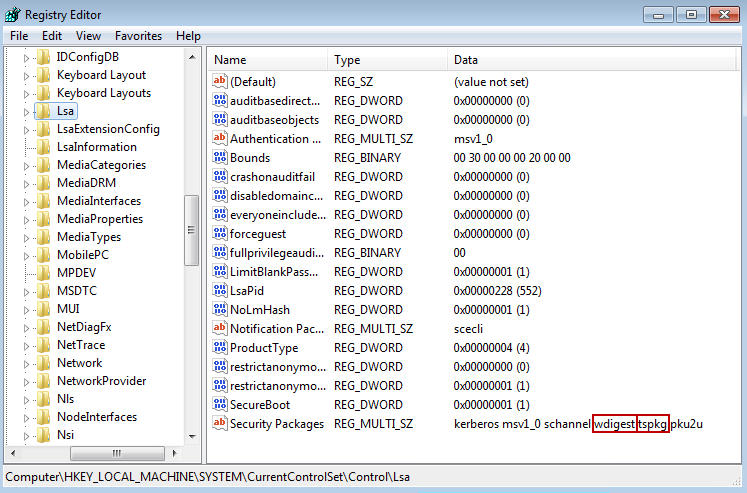The image size is (747, 493).
Task: Click the SecureBoot value icon
Action: [220, 405]
